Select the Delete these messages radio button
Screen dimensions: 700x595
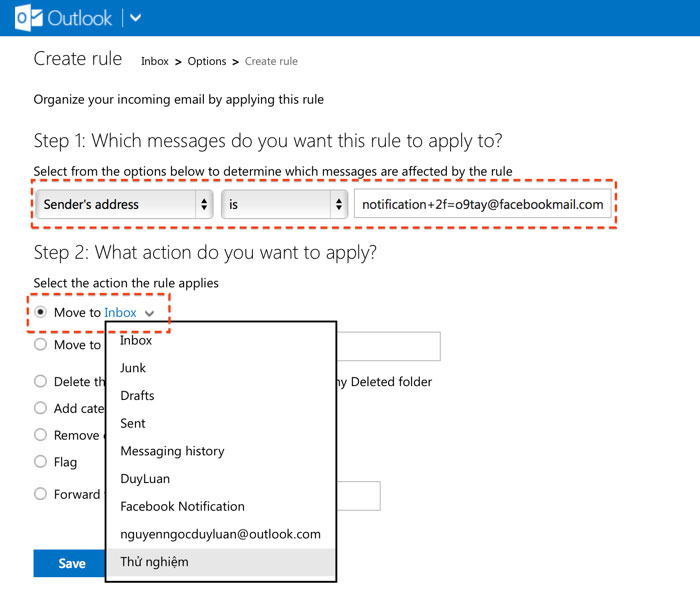point(40,381)
